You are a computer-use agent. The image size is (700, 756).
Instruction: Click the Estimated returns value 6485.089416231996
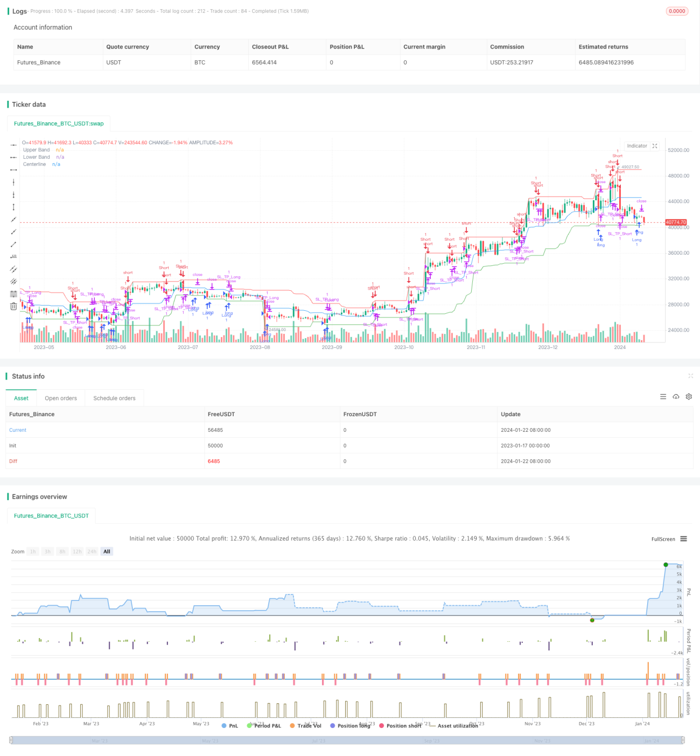[x=606, y=62]
